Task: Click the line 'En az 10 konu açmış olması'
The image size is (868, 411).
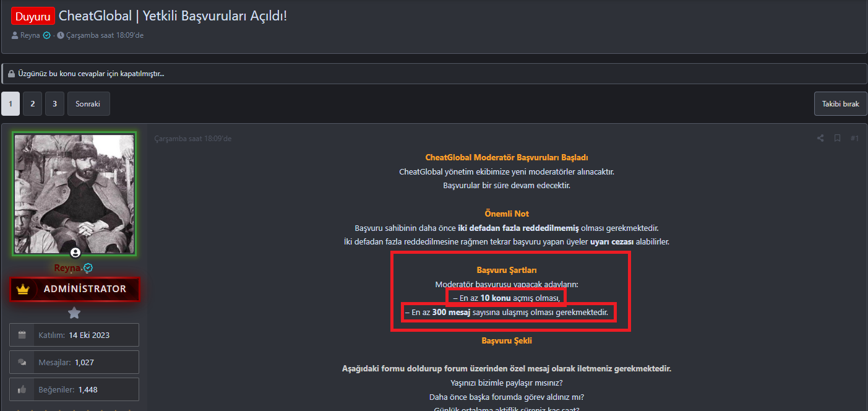Action: point(507,298)
